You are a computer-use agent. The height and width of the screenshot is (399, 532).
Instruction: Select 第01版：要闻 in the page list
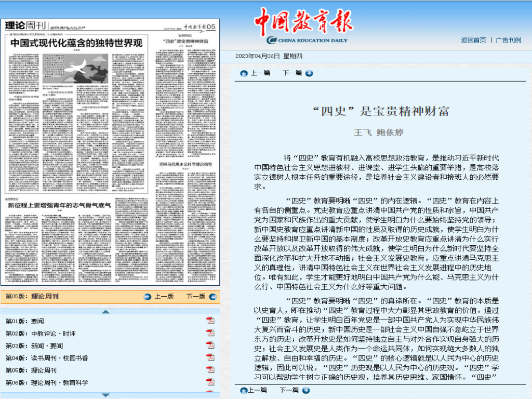[x=25, y=321]
